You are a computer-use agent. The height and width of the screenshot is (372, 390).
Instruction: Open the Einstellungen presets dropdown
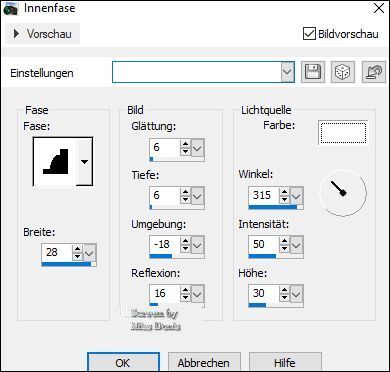coord(287,72)
